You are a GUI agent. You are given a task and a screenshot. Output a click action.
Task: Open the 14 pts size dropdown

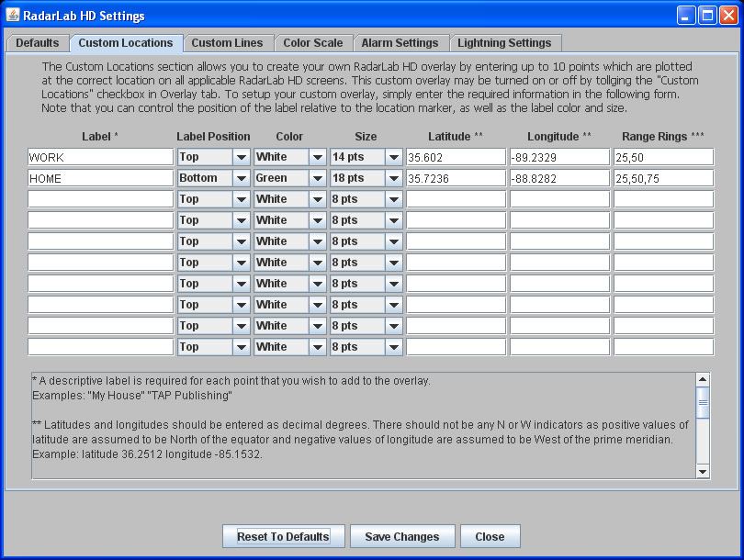pyautogui.click(x=366, y=157)
